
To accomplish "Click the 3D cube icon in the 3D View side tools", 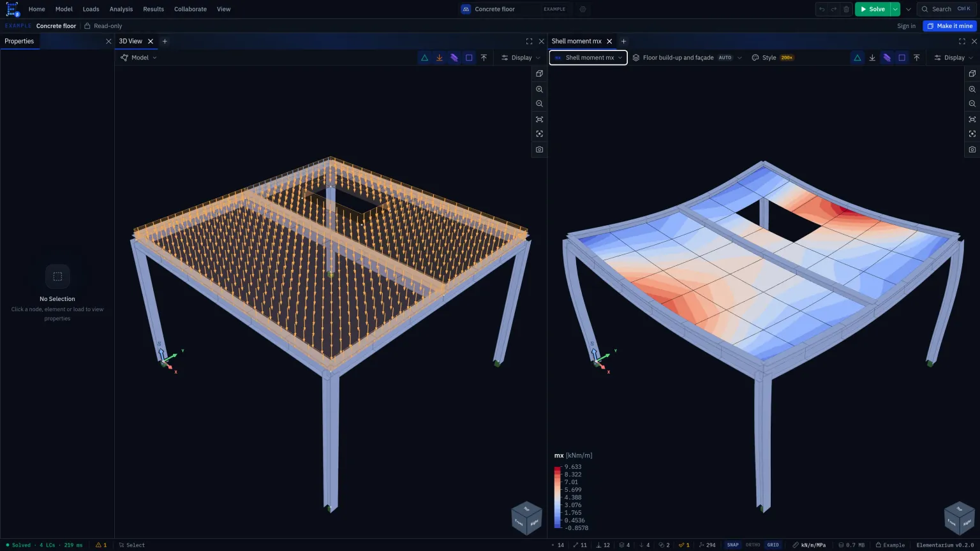I will (x=539, y=73).
